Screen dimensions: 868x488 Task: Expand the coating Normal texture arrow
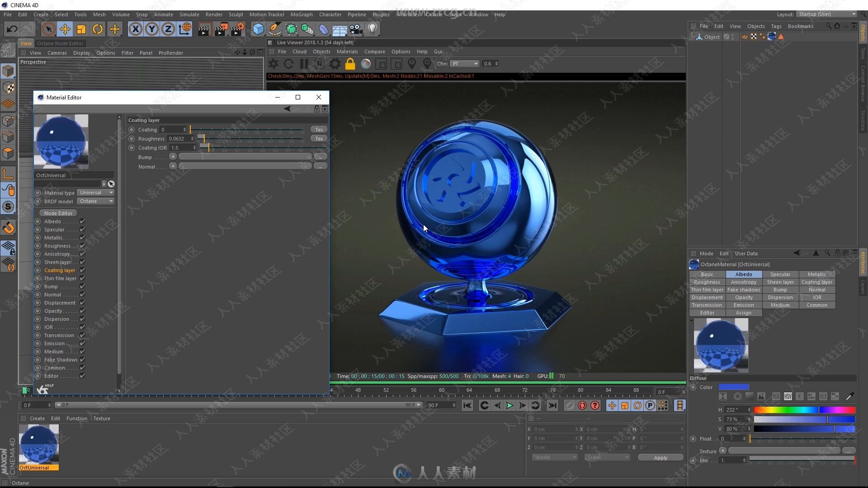pos(173,166)
